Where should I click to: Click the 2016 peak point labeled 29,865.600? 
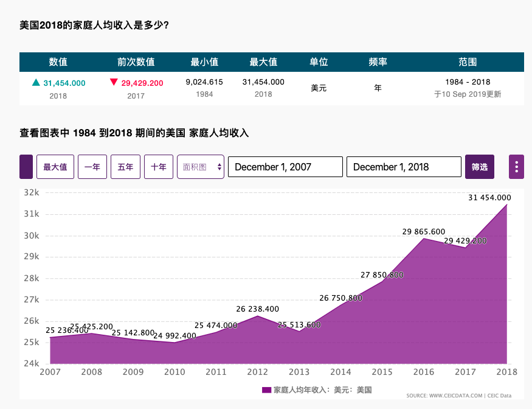tap(424, 239)
